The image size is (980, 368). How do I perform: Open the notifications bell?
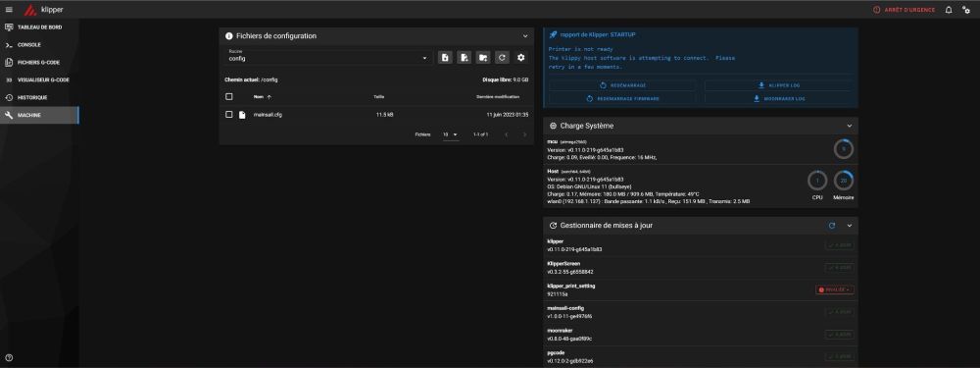pos(949,10)
